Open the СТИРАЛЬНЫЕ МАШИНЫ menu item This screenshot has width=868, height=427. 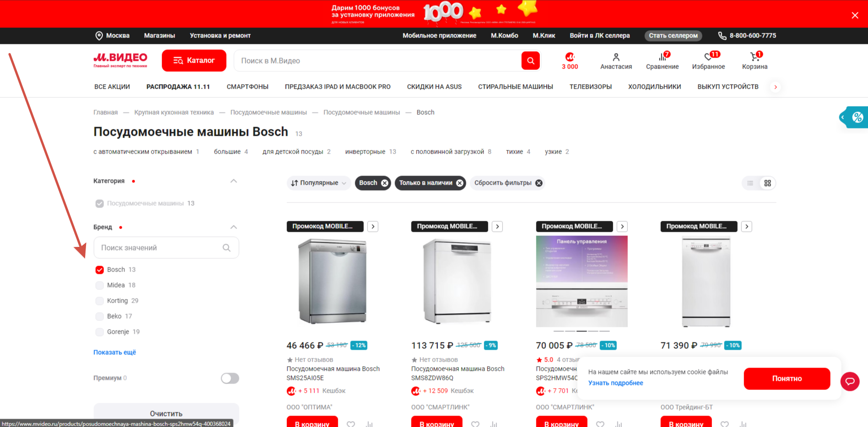(x=515, y=86)
